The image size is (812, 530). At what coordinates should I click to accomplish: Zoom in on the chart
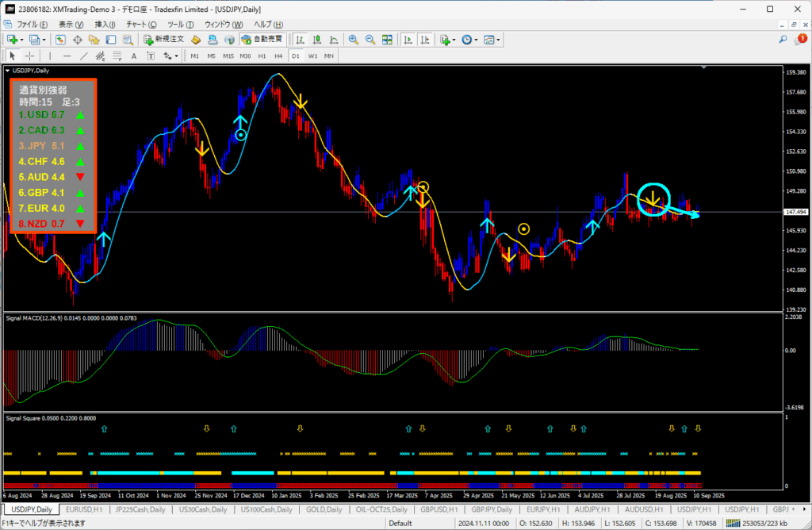[354, 40]
